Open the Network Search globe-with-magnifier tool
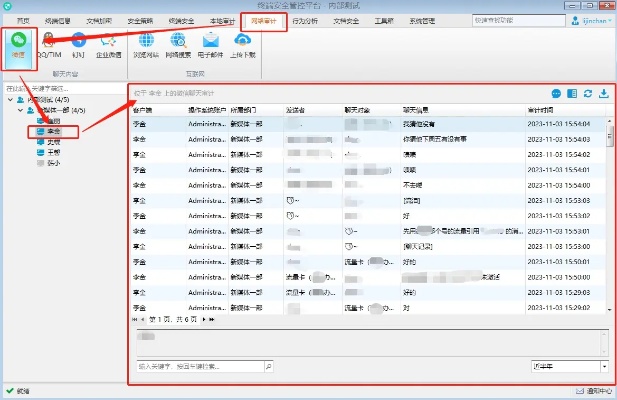This screenshot has height=400, width=617. [x=178, y=46]
